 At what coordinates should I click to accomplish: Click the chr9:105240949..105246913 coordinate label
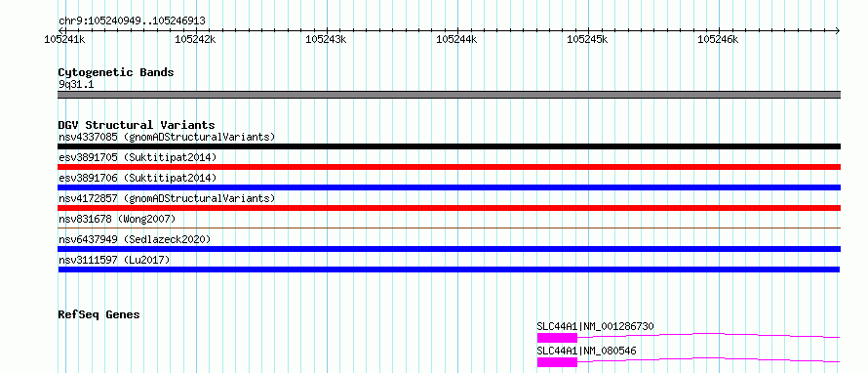(x=132, y=21)
